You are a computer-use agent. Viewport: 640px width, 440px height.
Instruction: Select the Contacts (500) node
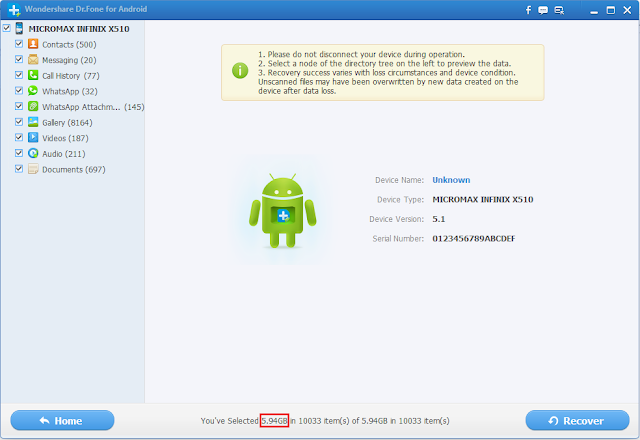pyautogui.click(x=69, y=44)
